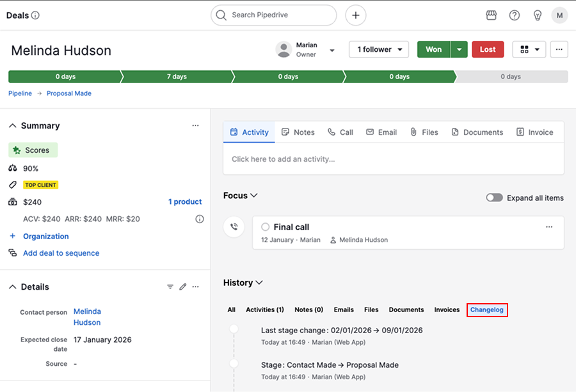Switch to the Notes tab
The height and width of the screenshot is (392, 576).
coord(298,132)
